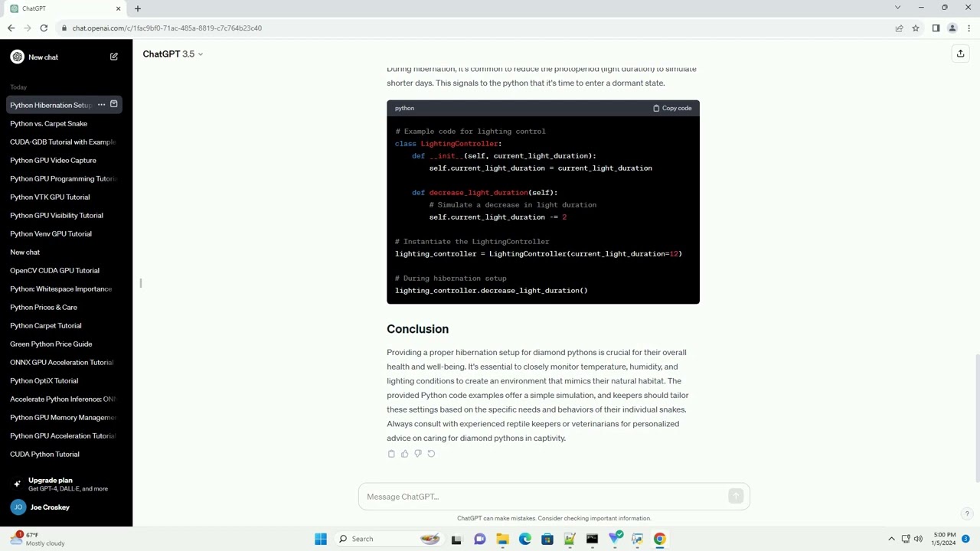The image size is (980, 551).
Task: Open File Explorer from taskbar
Action: click(x=502, y=539)
